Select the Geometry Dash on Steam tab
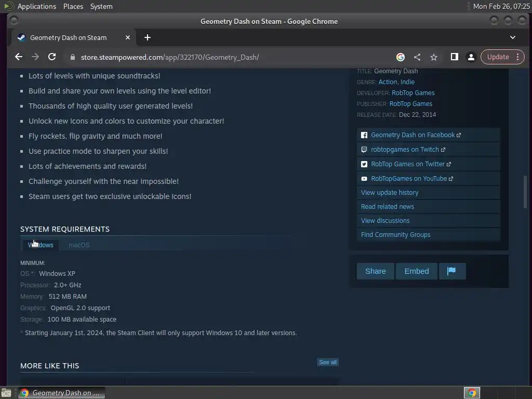The image size is (532, 399). pyautogui.click(x=74, y=37)
